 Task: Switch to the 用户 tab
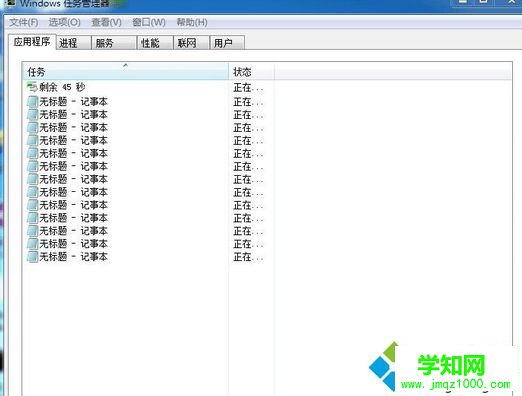click(227, 43)
